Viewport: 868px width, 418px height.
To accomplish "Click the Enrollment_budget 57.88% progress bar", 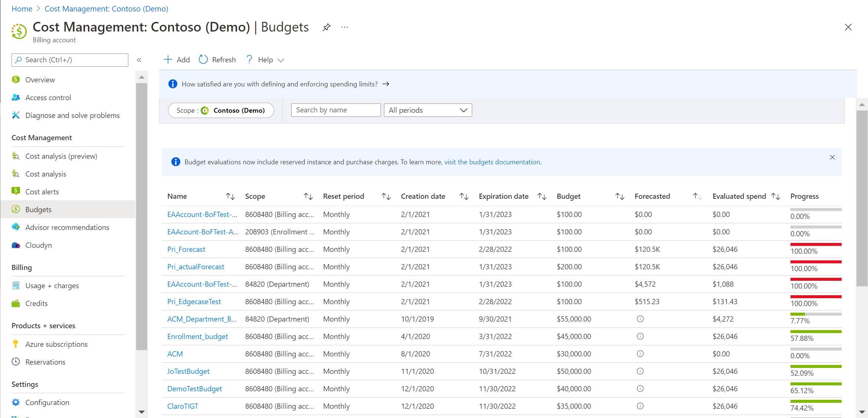I will [x=816, y=332].
